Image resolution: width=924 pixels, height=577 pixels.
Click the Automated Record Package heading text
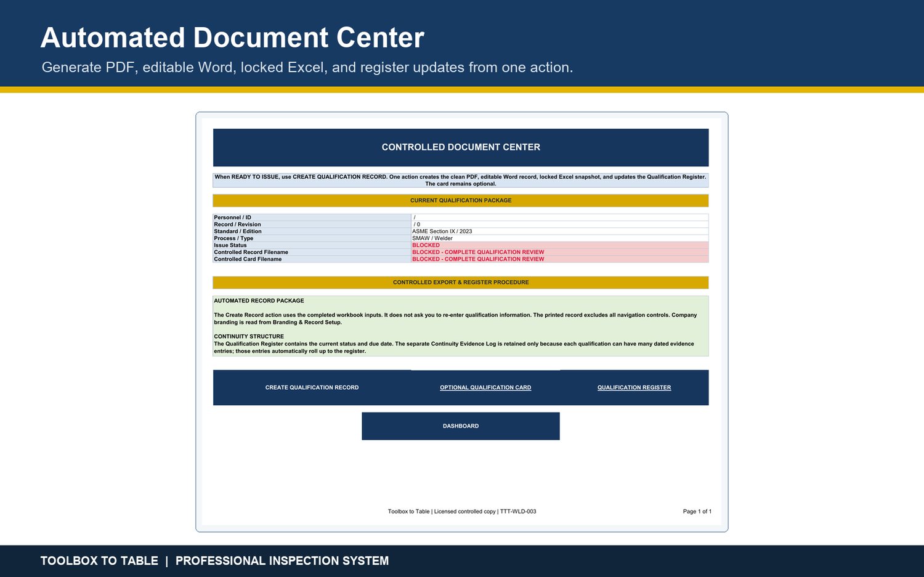click(x=259, y=301)
